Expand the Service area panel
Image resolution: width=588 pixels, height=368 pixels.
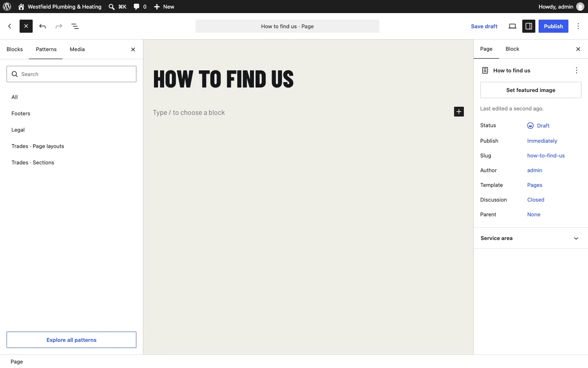(531, 238)
